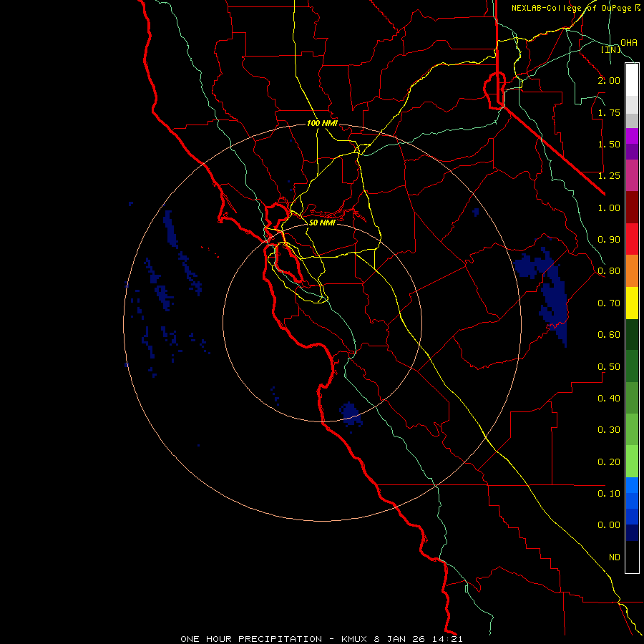
Task: Click the 0.80 legend value
Action: point(609,271)
